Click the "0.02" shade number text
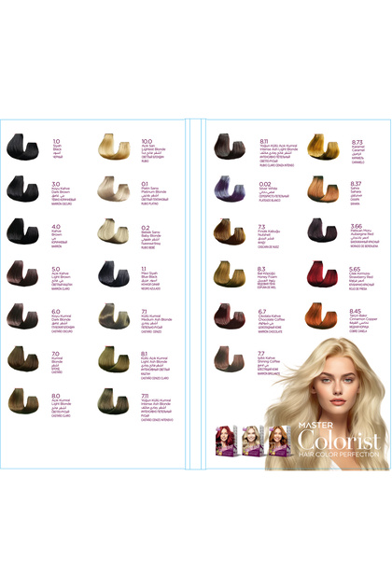 (x=265, y=184)
